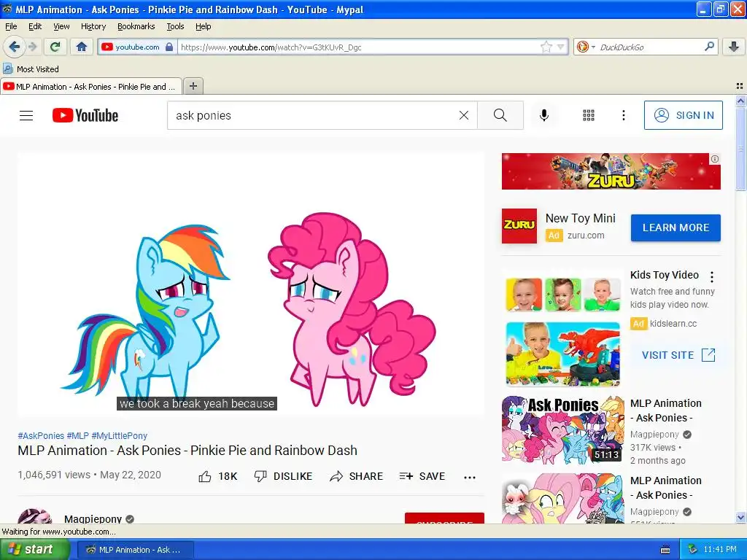Viewport: 747px width, 560px height.
Task: Click the page scrollbar down arrow
Action: click(740, 518)
